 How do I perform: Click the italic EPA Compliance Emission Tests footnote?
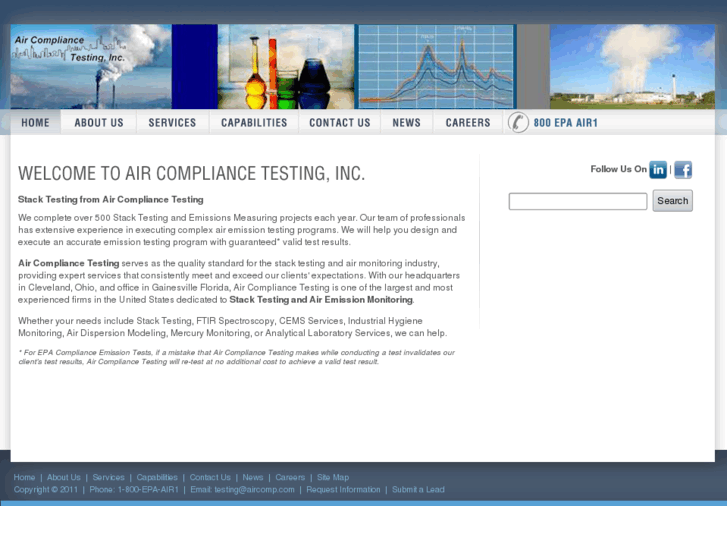click(236, 357)
